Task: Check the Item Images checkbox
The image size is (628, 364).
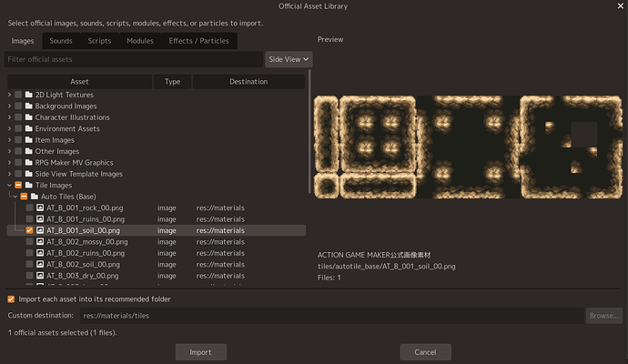Action: coord(18,140)
